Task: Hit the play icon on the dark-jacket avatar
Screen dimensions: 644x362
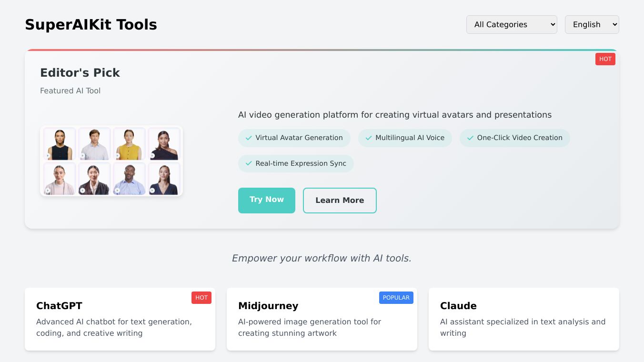Action: coord(83,191)
